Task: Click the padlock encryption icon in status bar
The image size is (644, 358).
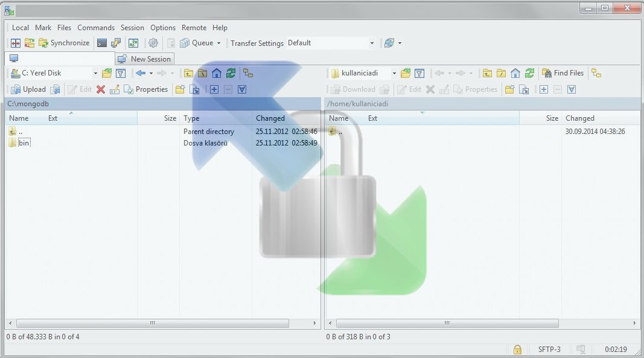Action: (x=517, y=350)
